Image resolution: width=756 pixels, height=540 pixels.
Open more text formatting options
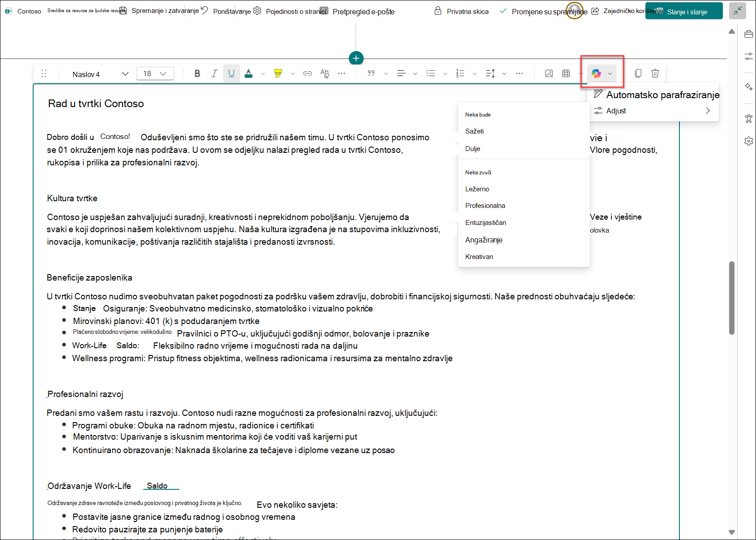coord(342,73)
